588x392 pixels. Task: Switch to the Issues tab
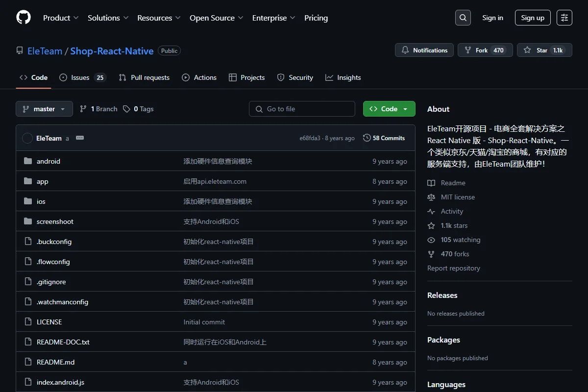coord(82,77)
